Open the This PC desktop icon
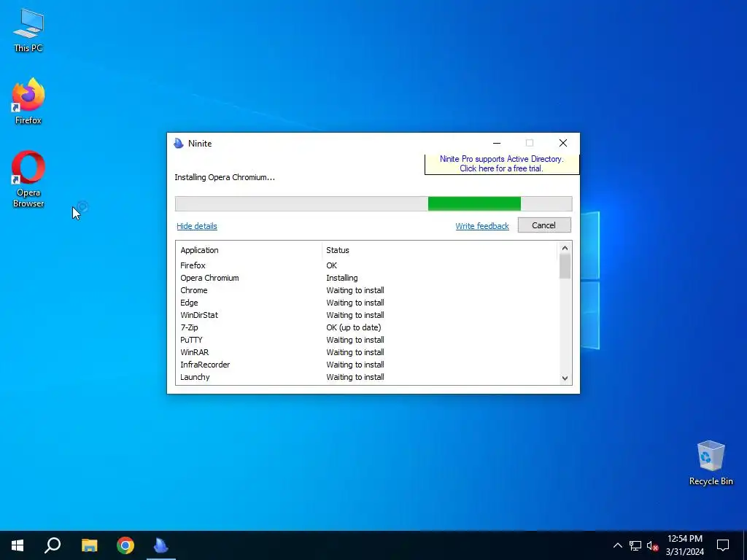The width and height of the screenshot is (747, 560). [x=28, y=31]
